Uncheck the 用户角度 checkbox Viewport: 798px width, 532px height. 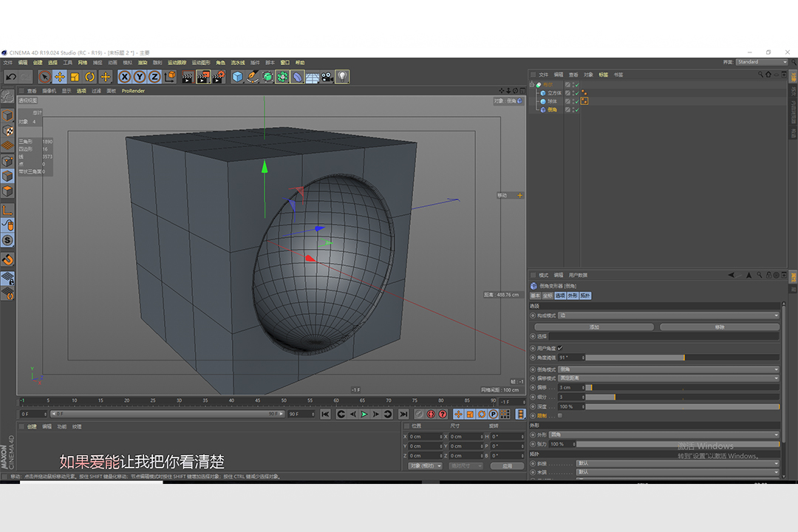click(x=560, y=348)
